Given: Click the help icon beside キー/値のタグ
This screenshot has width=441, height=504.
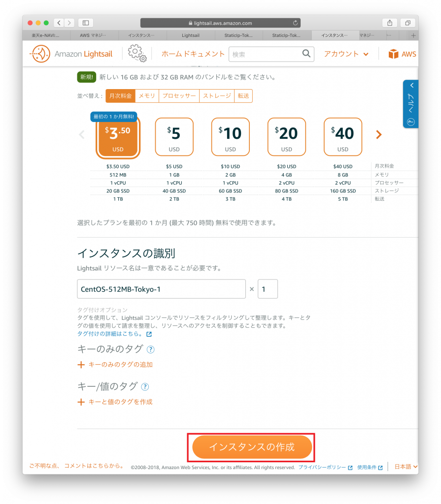Looking at the screenshot, I should (145, 387).
